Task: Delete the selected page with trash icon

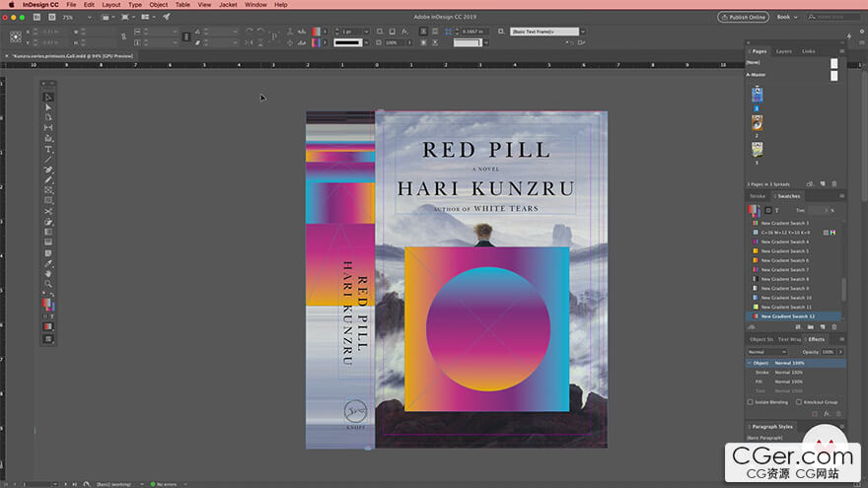Action: (834, 183)
